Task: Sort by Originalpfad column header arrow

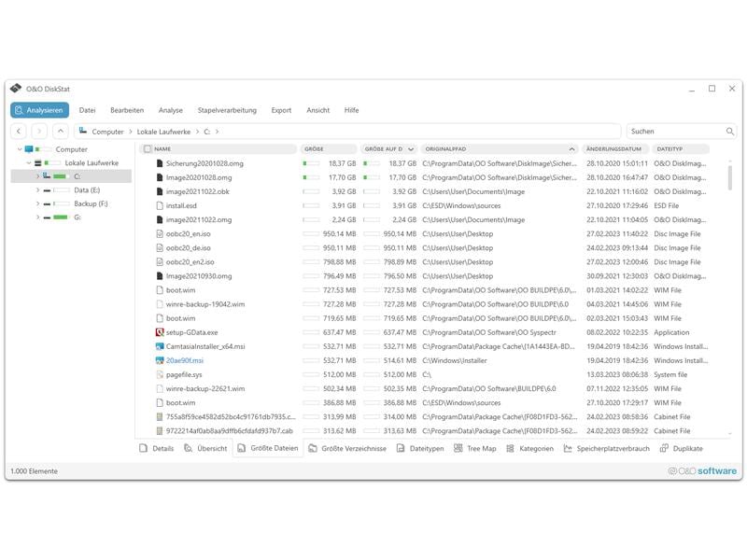Action: coord(571,149)
